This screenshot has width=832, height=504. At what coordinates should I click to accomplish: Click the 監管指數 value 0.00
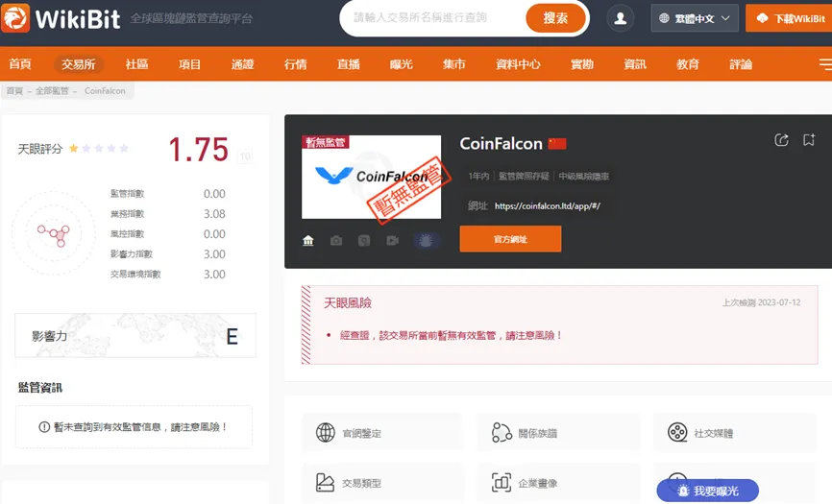tap(214, 194)
